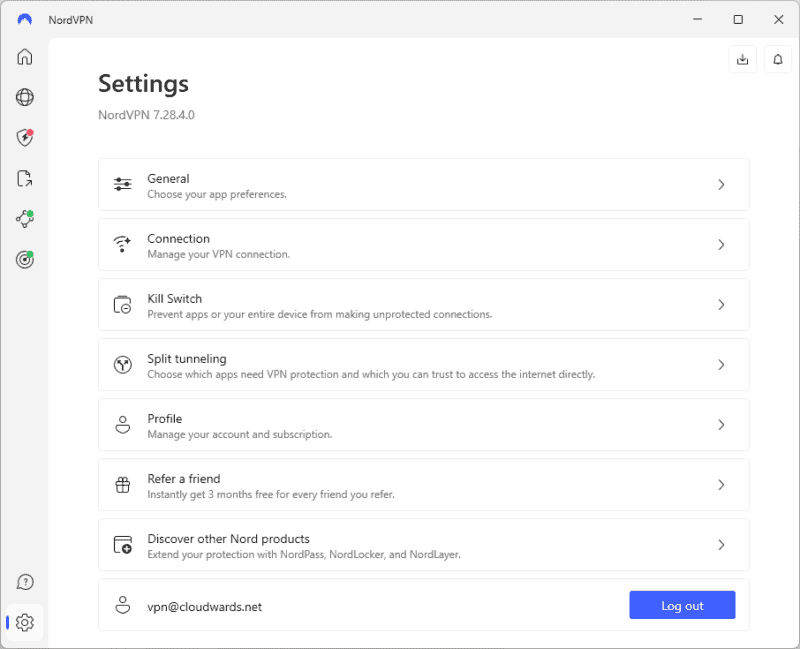Expand Discover other Nord products chevron

click(x=721, y=545)
